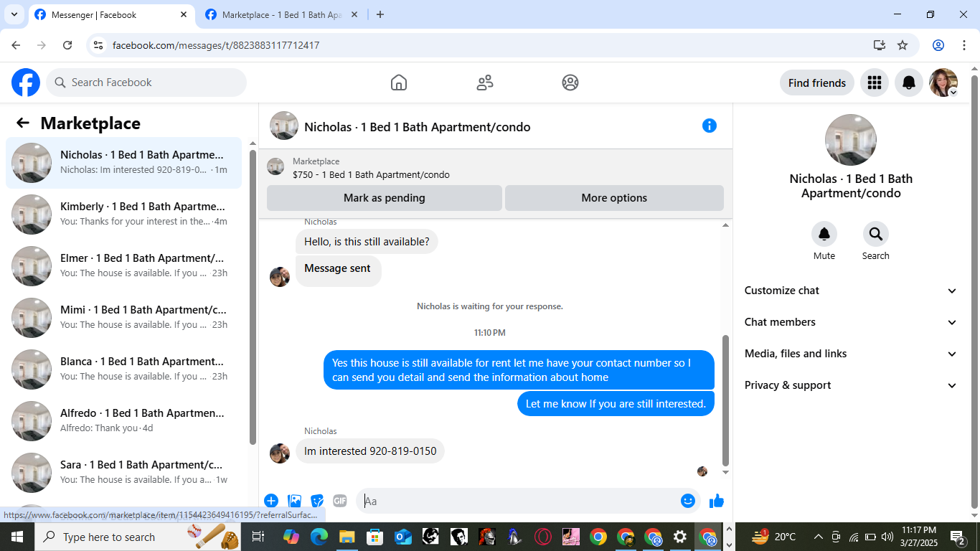980x551 pixels.
Task: Open the Elmer conversation
Action: pos(124,265)
